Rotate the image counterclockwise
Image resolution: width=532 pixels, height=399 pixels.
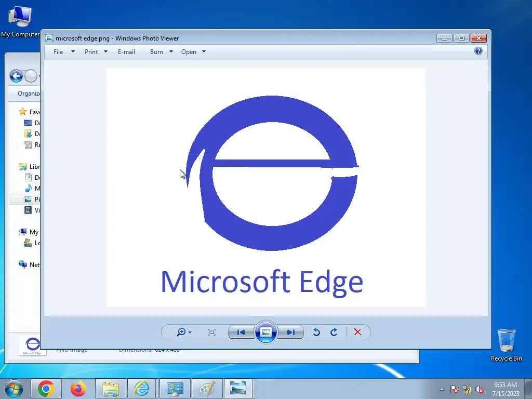coord(316,332)
